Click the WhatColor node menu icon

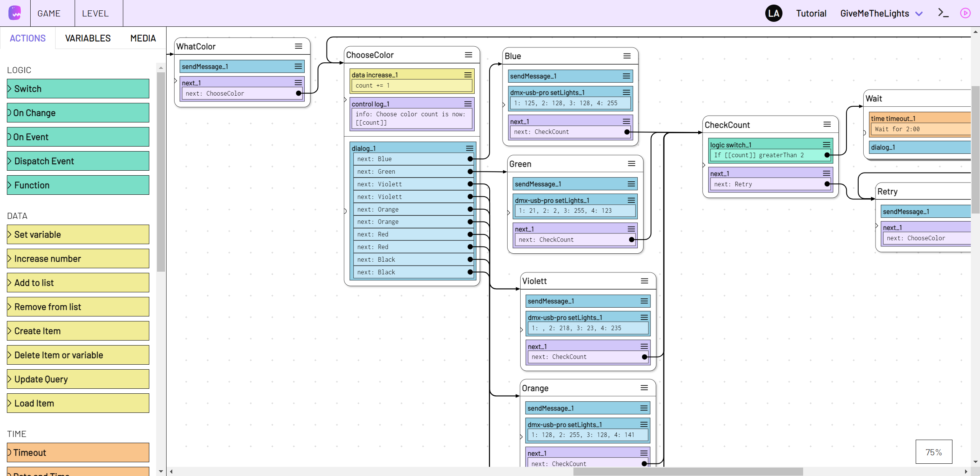click(x=299, y=46)
